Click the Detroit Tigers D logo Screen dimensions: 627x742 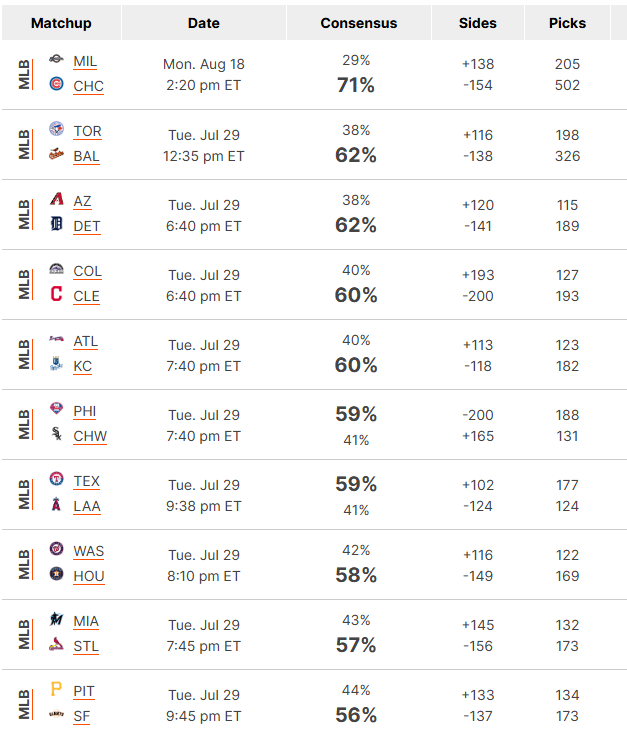pyautogui.click(x=56, y=223)
